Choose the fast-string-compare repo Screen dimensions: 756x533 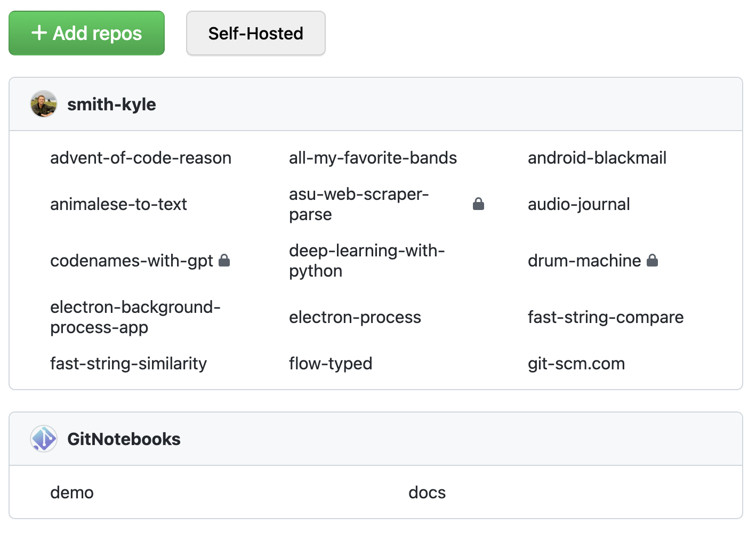click(x=605, y=317)
